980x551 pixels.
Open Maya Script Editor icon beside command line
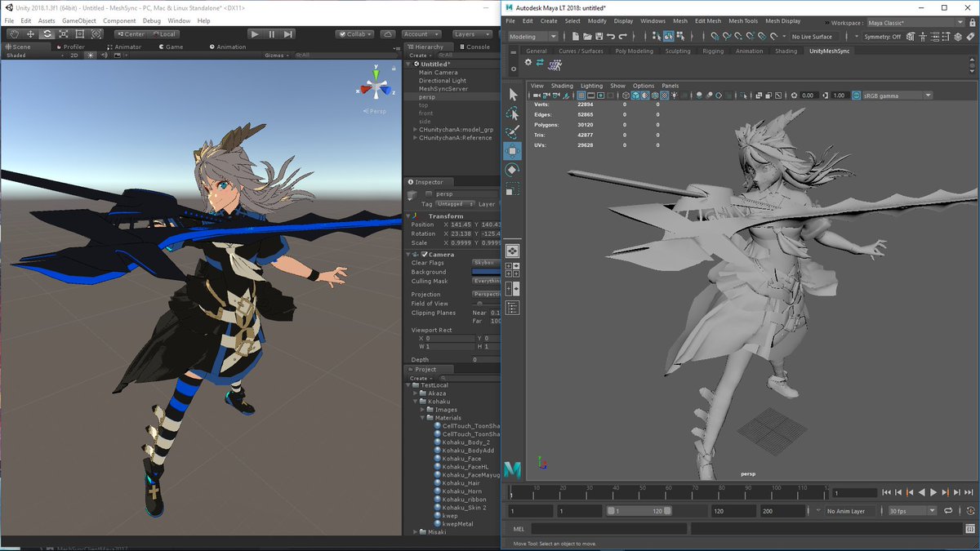pyautogui.click(x=969, y=528)
